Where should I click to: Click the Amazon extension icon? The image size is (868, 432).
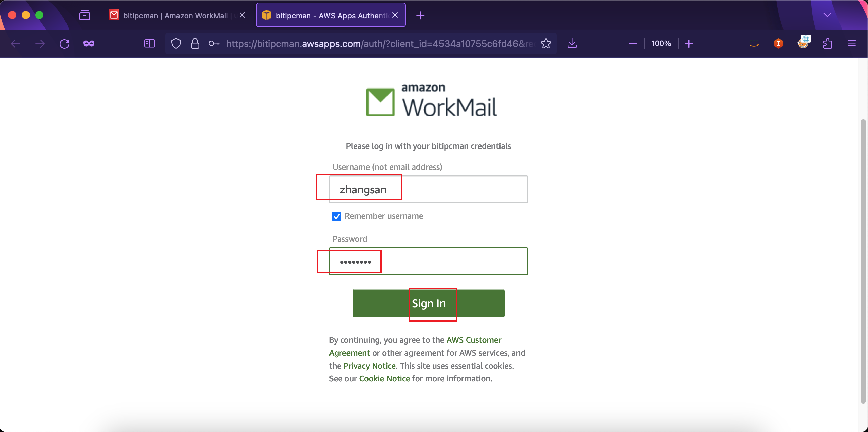(754, 44)
